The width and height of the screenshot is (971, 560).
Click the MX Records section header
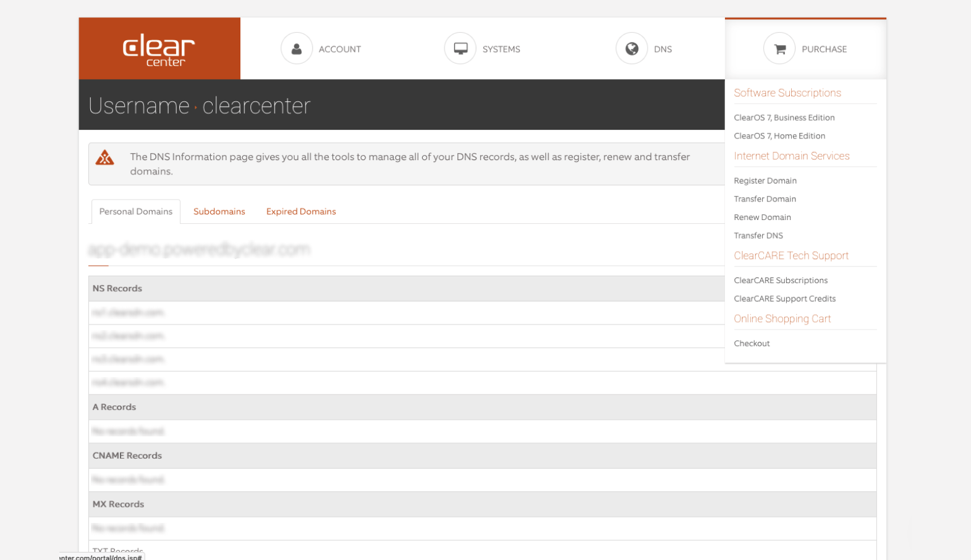[x=482, y=504]
